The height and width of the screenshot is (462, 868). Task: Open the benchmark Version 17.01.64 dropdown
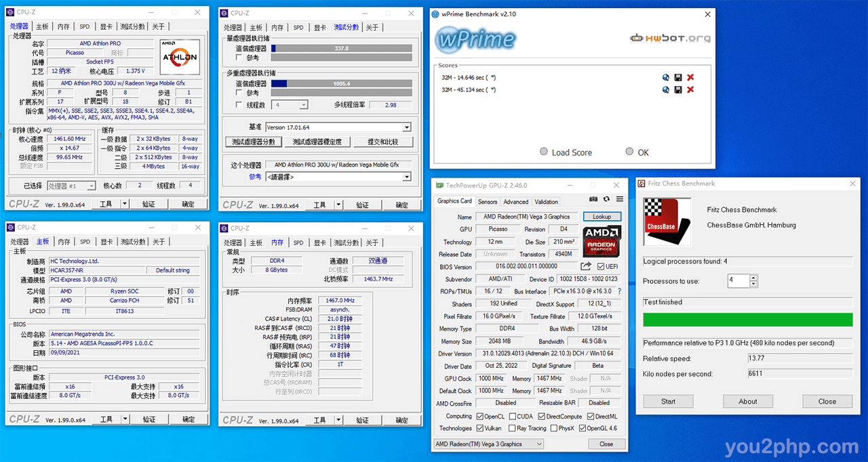[x=338, y=127]
